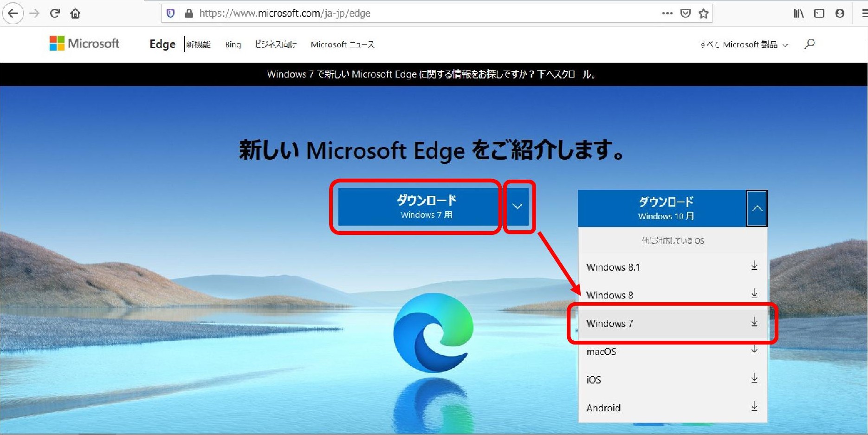View site security via the padlock icon

click(188, 13)
